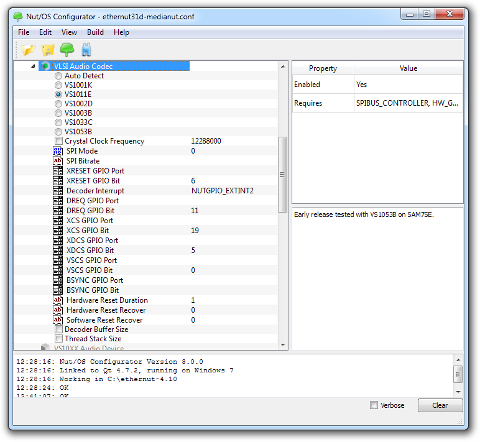Click the BSYNC GPIO Bit enum icon
This screenshot has height=442, width=480.
[58, 290]
